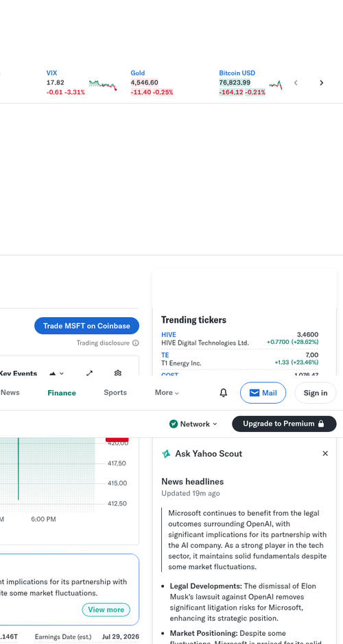This screenshot has width=343, height=644.
Task: Open the Network dropdown
Action: 193,424
